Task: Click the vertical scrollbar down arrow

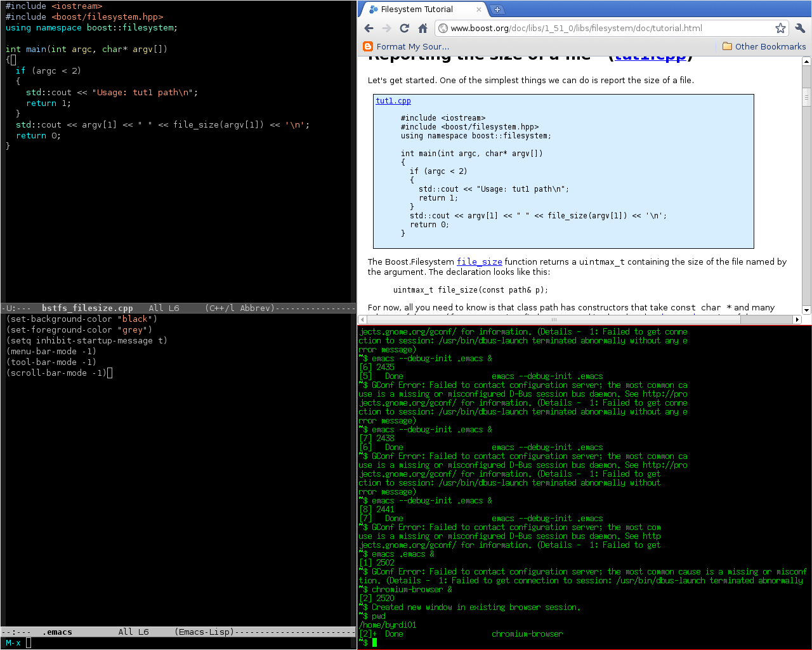Action: 806,310
